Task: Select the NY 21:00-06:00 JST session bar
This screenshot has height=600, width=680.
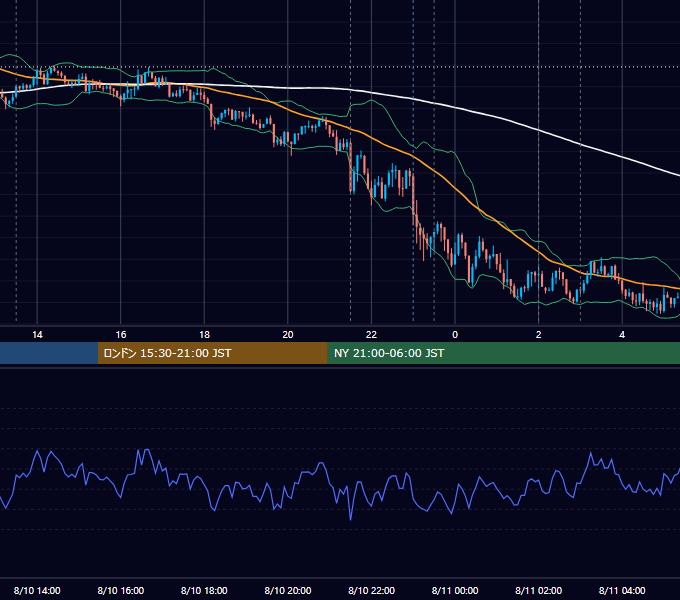Action: pyautogui.click(x=503, y=353)
